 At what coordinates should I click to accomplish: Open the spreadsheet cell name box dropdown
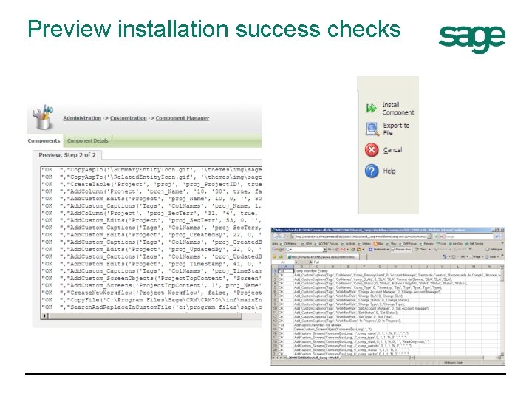(296, 262)
